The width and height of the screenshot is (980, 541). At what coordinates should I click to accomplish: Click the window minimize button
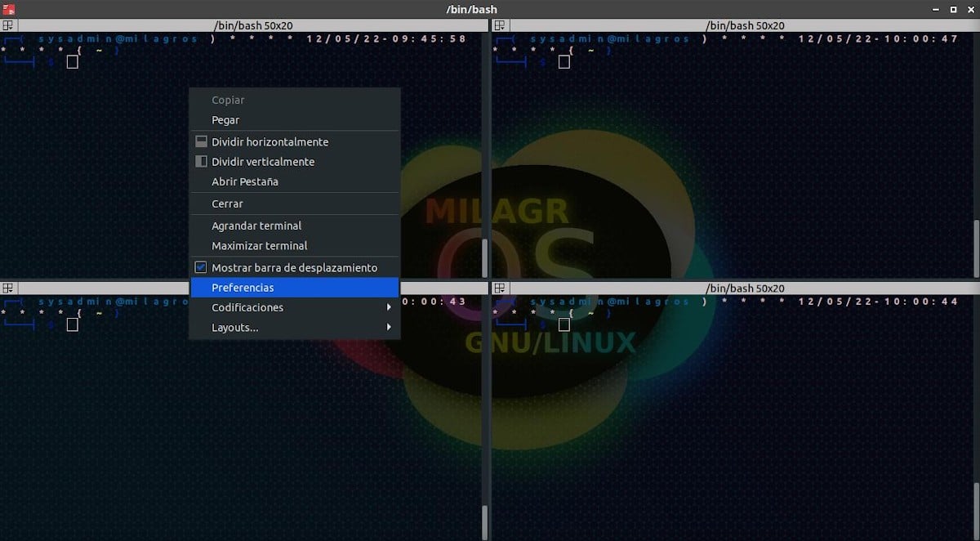pyautogui.click(x=936, y=9)
